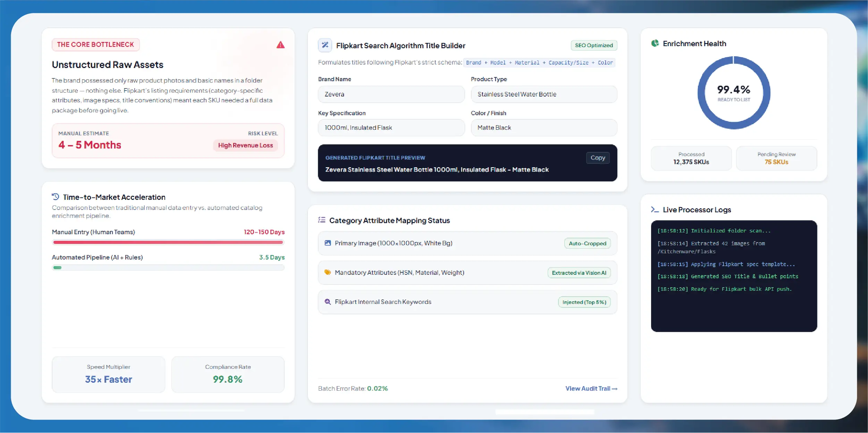Screen dimensions: 868x433
Task: Click the 120-150 Days value
Action: 264,232
